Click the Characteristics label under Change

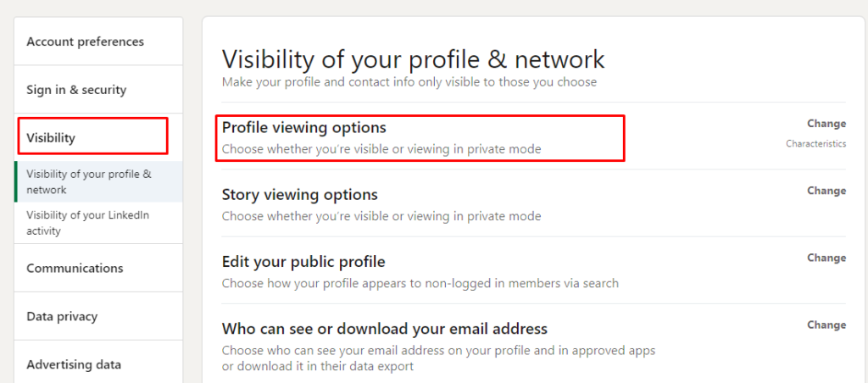(x=816, y=144)
